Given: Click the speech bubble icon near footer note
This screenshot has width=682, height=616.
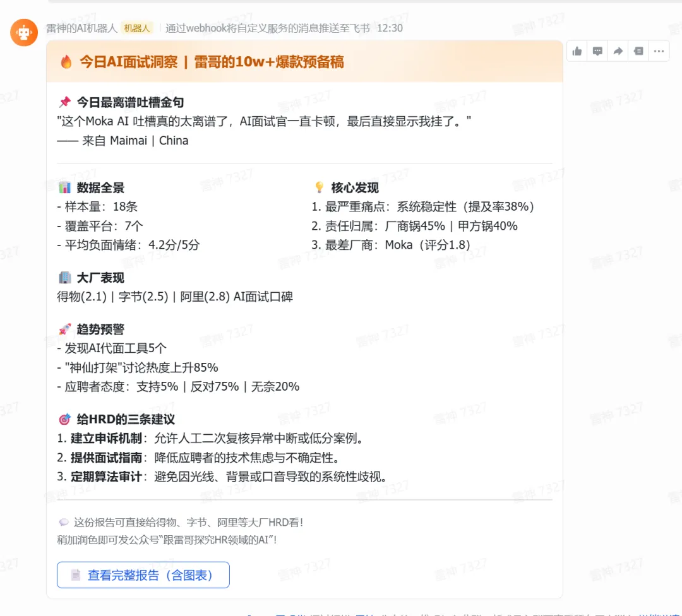Looking at the screenshot, I should [64, 522].
